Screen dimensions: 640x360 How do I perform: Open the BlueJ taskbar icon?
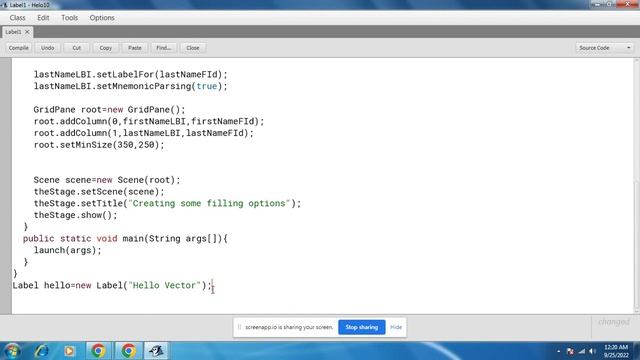[156, 351]
